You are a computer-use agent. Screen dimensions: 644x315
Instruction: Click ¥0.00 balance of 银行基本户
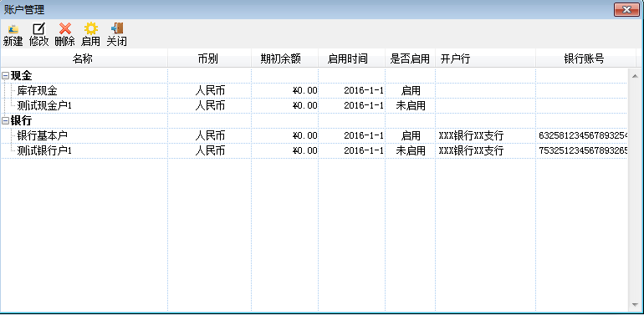[304, 135]
